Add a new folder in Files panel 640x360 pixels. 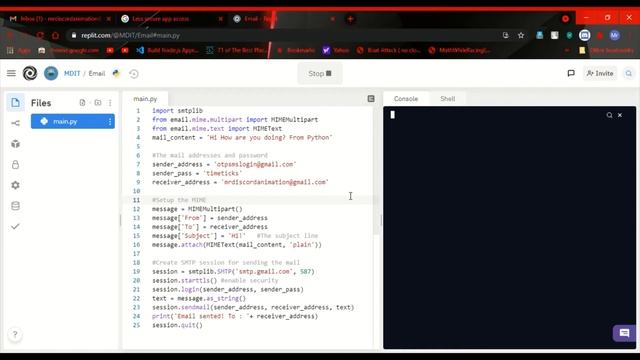click(x=98, y=102)
